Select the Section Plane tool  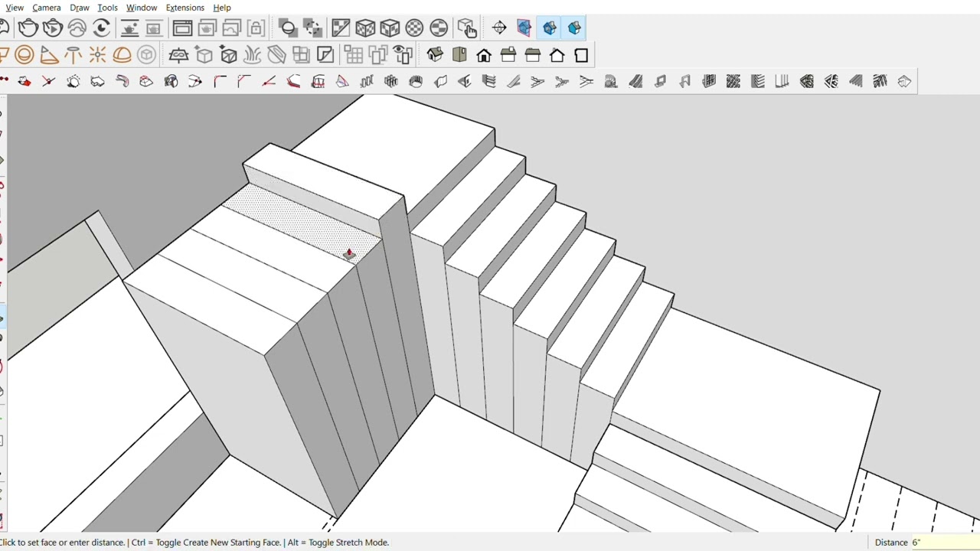pyautogui.click(x=499, y=28)
